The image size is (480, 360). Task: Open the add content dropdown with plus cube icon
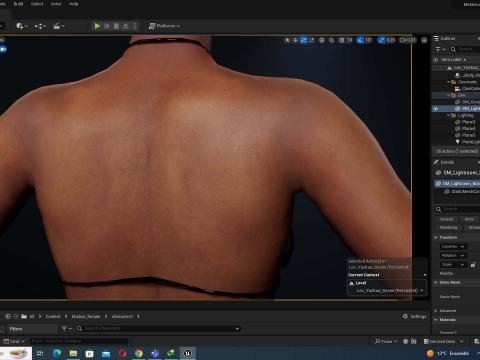tap(22, 26)
